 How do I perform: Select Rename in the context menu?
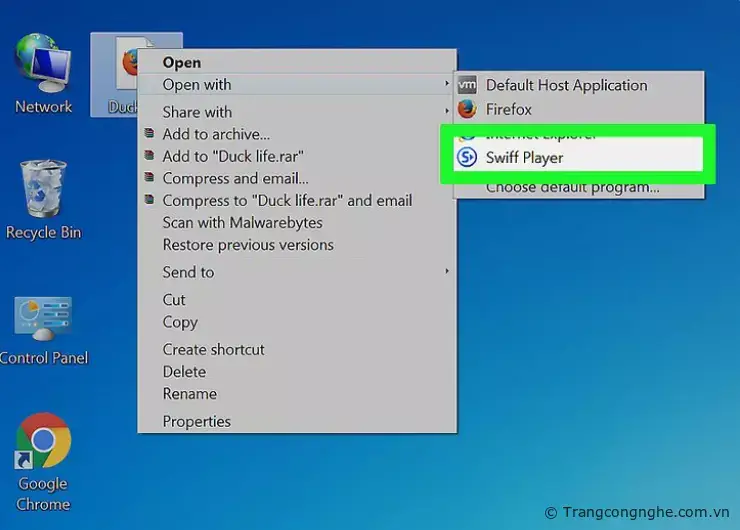[x=189, y=394]
